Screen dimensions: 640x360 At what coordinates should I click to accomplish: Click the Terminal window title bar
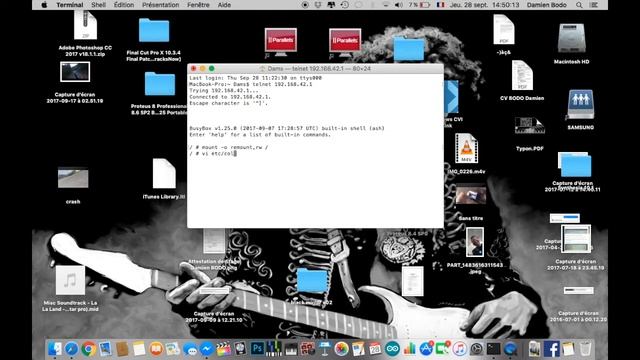coord(315,69)
